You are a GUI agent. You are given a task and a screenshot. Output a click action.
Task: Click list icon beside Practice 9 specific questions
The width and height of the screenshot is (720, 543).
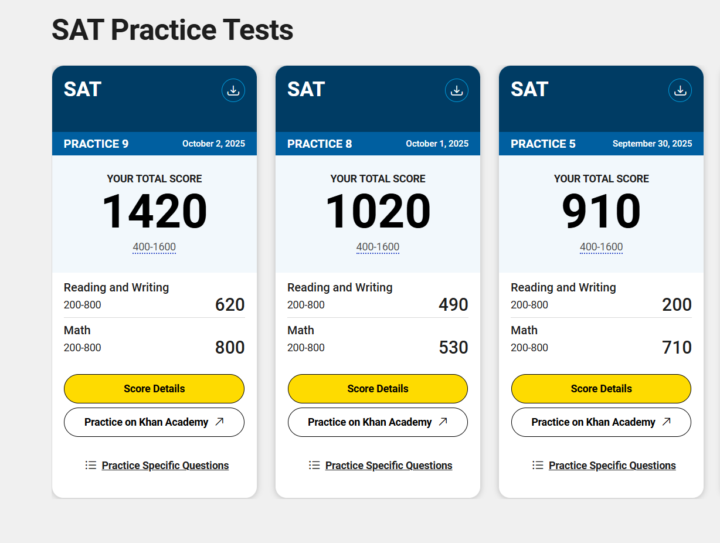[91, 465]
